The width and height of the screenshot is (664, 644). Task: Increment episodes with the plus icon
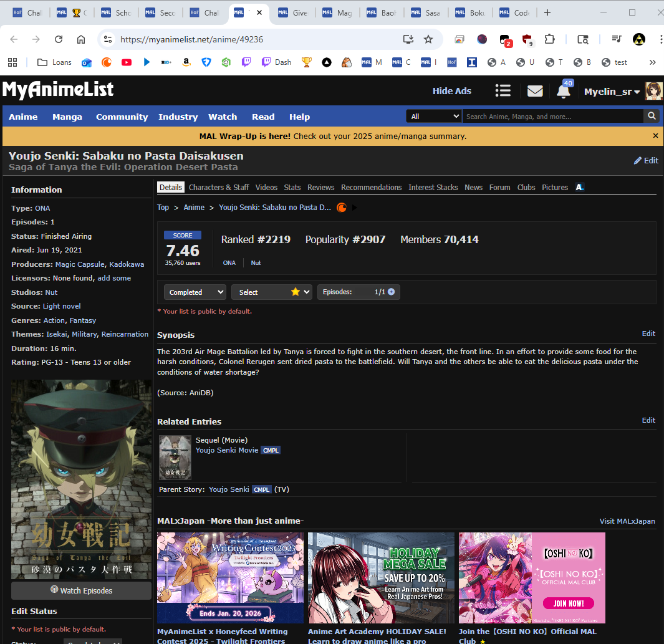point(392,292)
